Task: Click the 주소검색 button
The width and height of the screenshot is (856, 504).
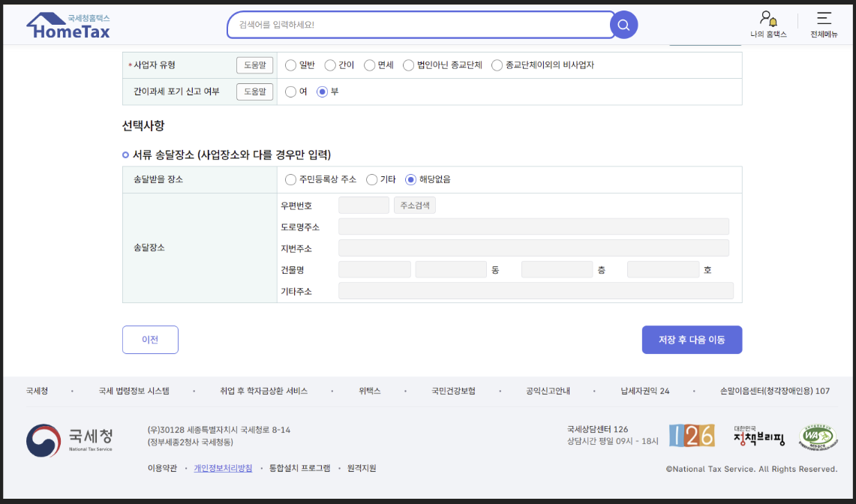Action: [414, 204]
